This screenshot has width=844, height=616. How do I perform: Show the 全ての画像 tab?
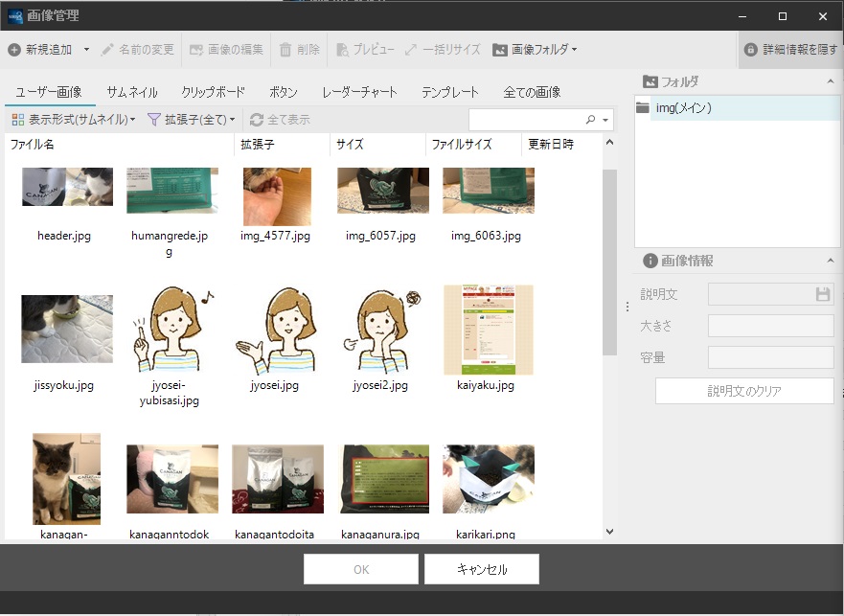click(x=532, y=92)
